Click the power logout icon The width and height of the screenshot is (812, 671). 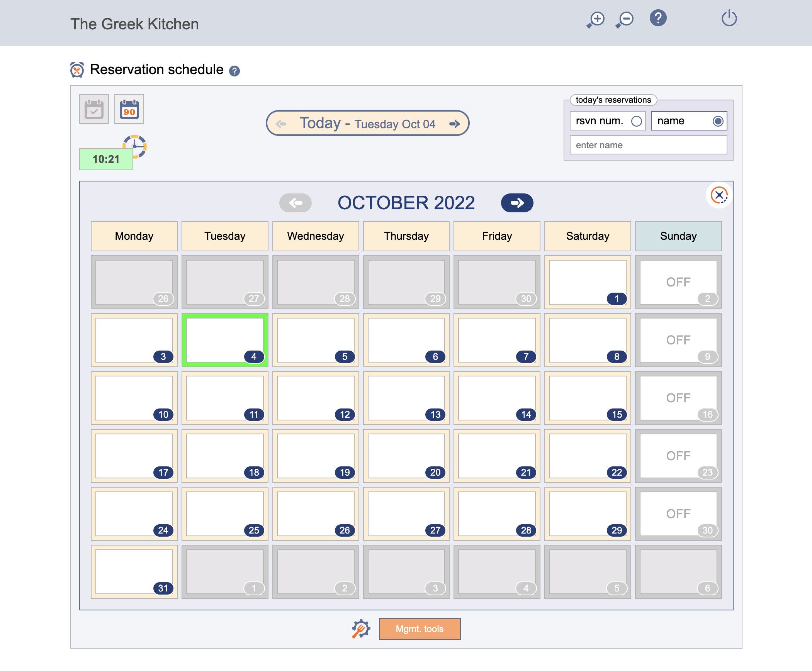729,19
